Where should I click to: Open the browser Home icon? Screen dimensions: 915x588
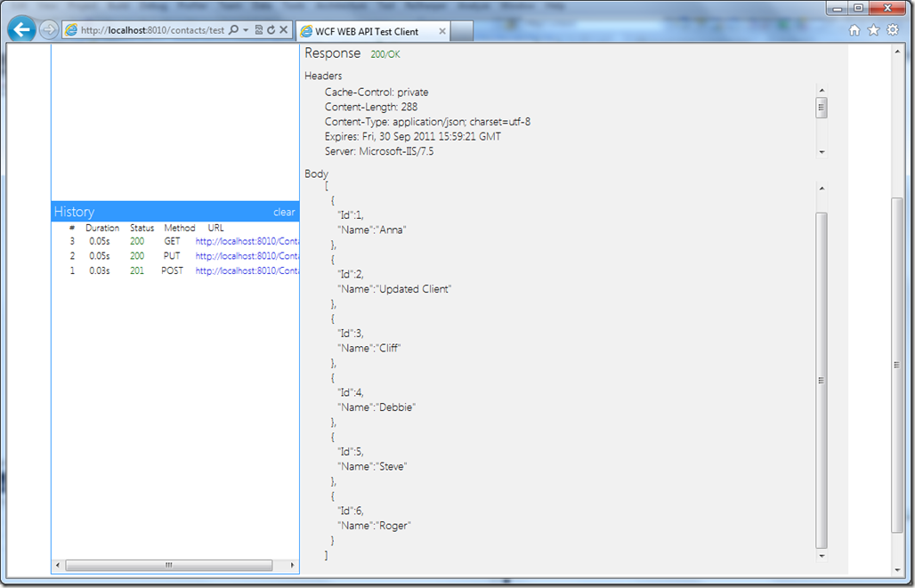click(x=854, y=29)
